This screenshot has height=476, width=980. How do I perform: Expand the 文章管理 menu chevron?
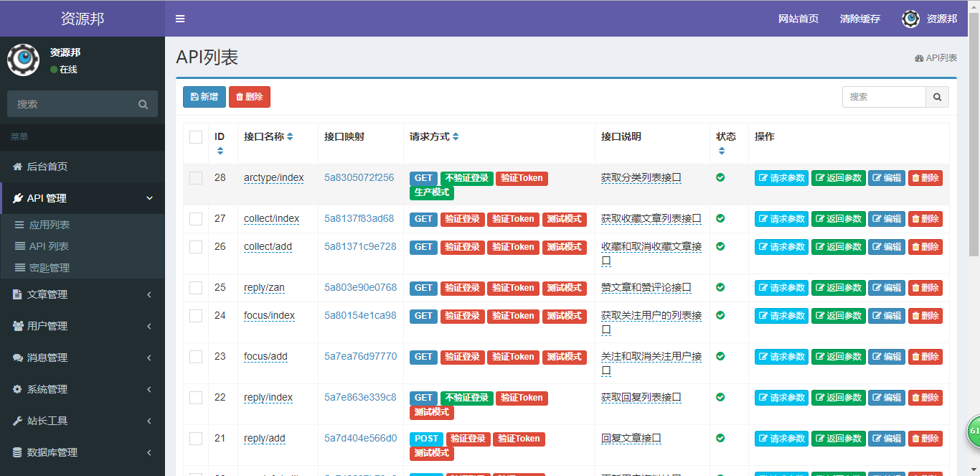click(149, 294)
